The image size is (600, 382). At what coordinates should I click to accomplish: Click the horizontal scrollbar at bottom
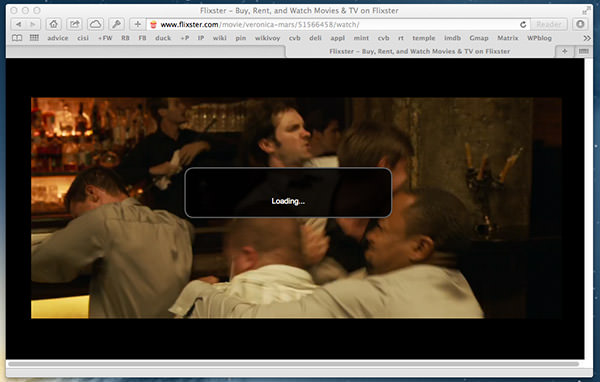point(293,364)
